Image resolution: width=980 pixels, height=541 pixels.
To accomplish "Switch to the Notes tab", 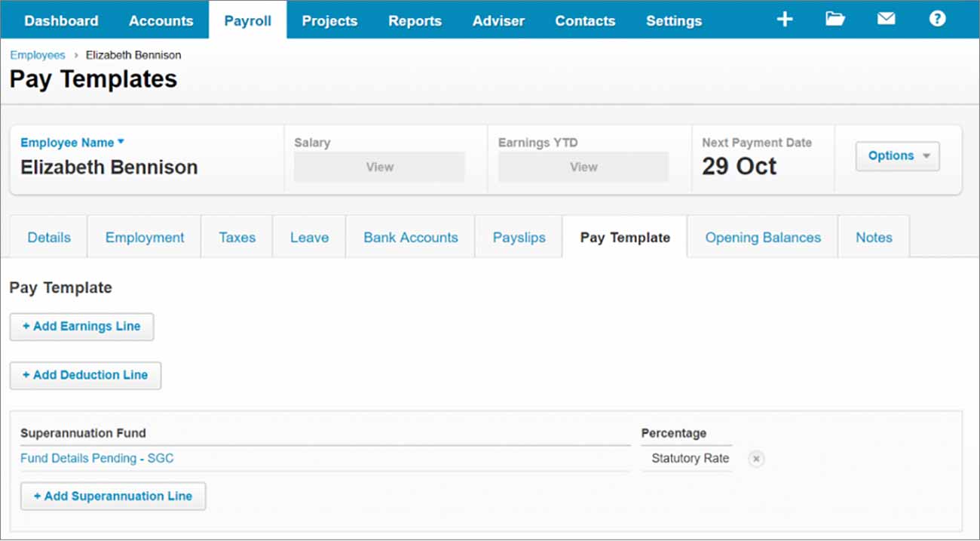I will point(874,237).
